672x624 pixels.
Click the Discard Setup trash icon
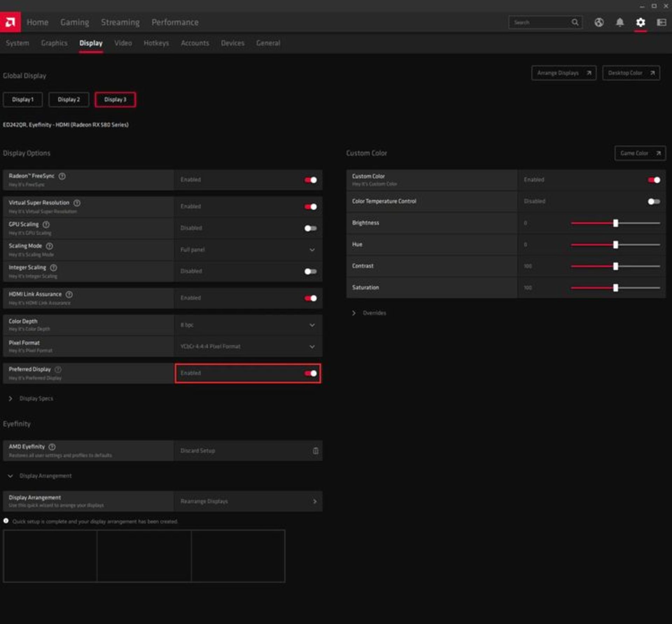[x=315, y=451]
